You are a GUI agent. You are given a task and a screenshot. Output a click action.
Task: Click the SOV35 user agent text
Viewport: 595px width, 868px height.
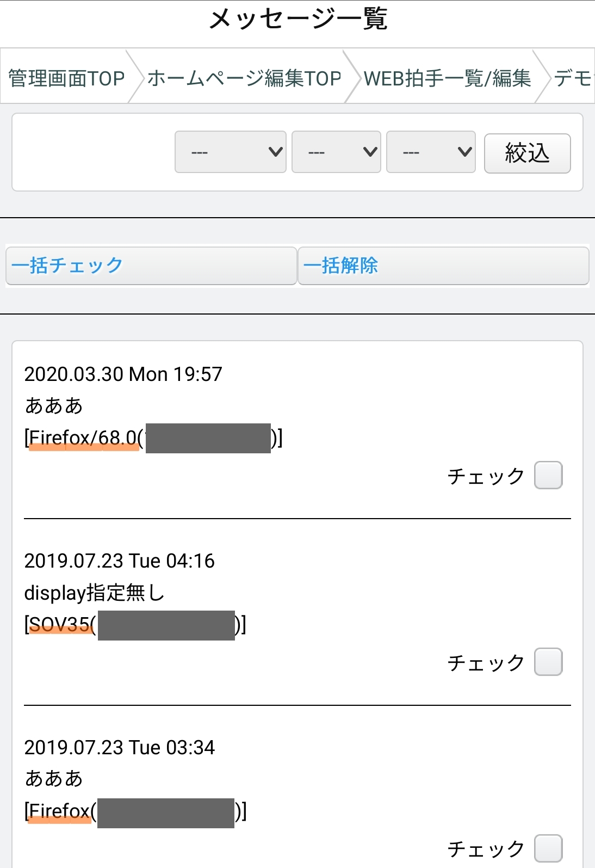[60, 625]
